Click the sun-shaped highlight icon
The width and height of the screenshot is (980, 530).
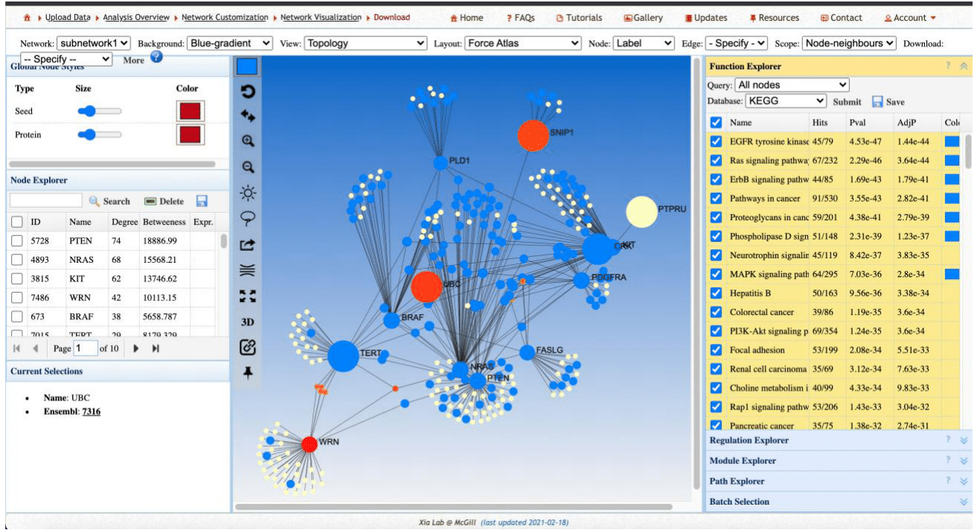248,194
